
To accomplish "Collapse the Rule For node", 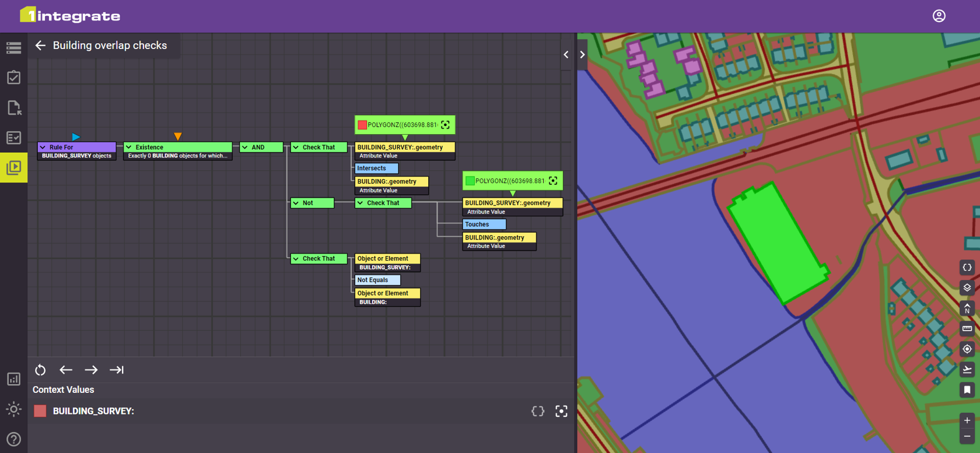I will 43,148.
